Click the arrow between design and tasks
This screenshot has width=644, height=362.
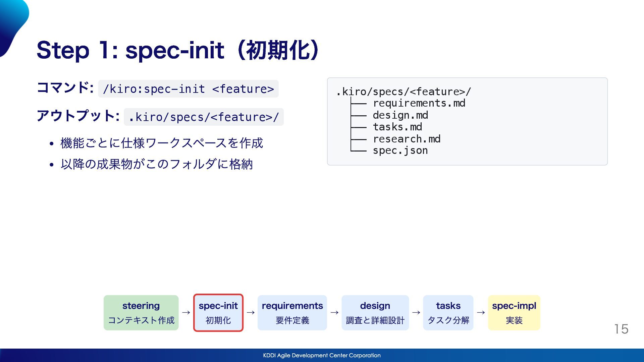point(416,312)
